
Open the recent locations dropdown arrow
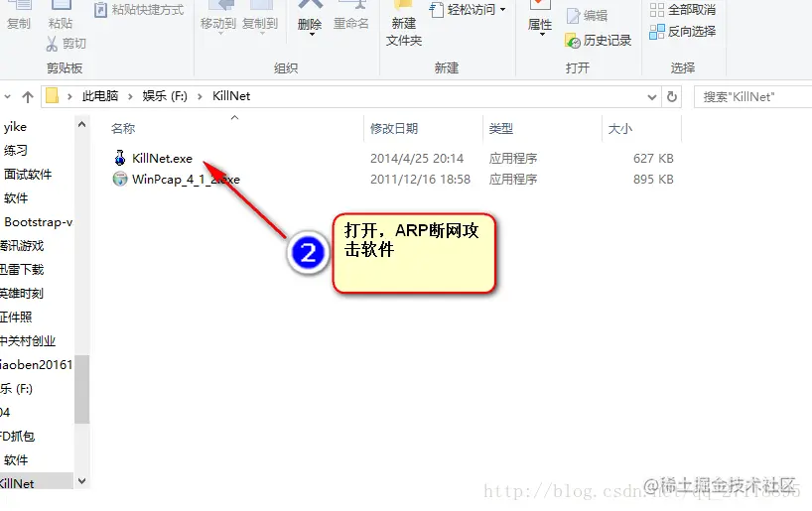pyautogui.click(x=7, y=97)
